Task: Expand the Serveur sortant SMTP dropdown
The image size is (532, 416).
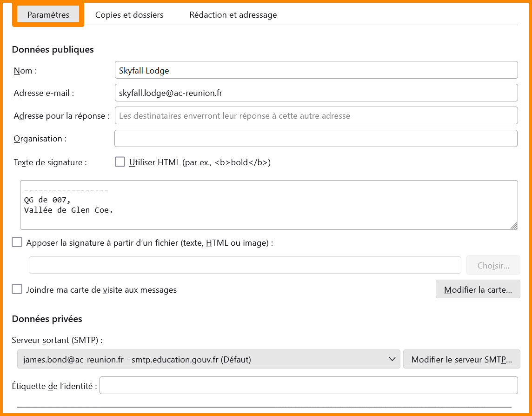Action: (x=208, y=359)
